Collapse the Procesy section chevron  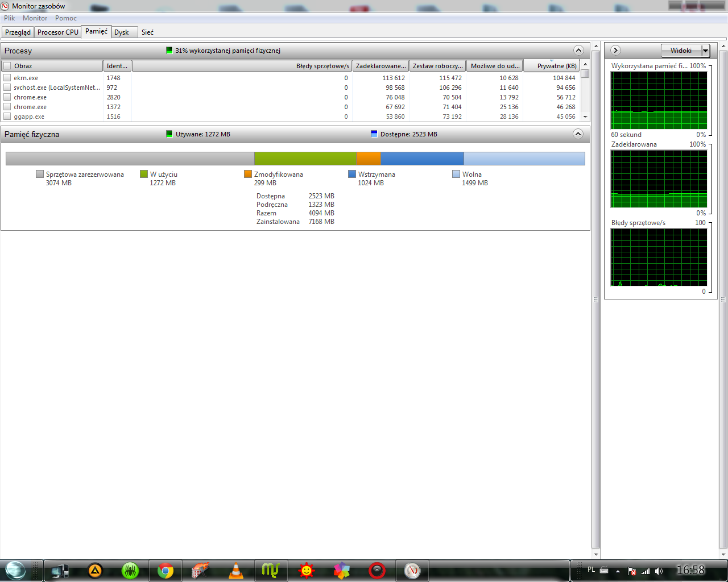(x=578, y=50)
